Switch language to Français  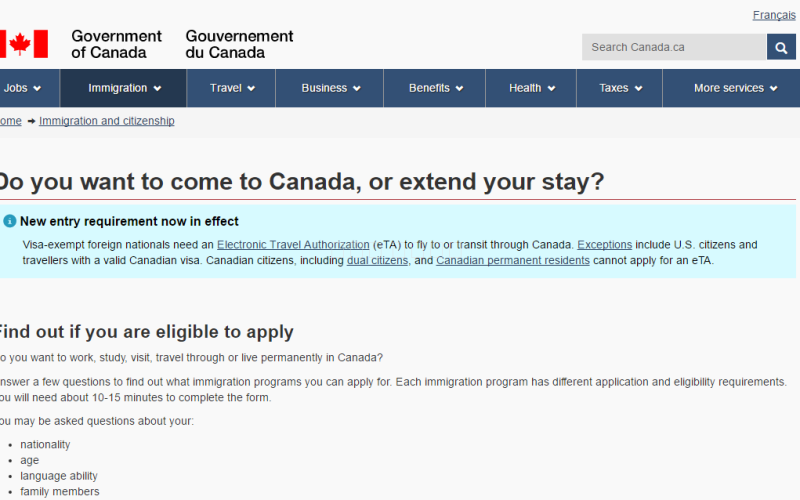click(x=774, y=15)
